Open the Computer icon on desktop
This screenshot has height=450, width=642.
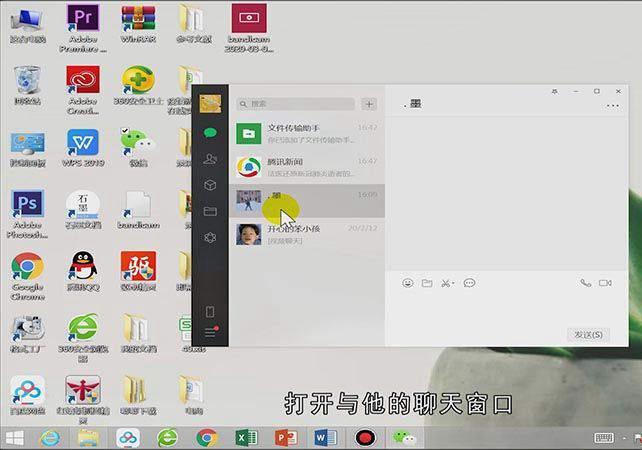pos(27,24)
